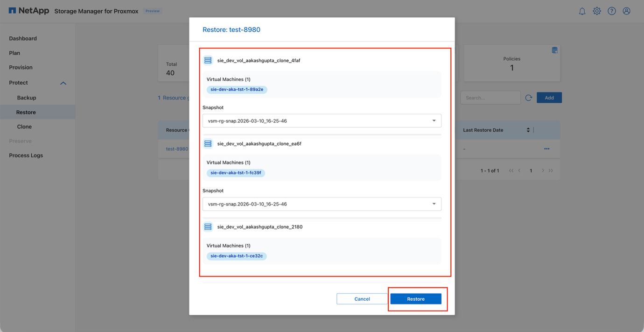
Task: Click the notifications bell icon
Action: click(x=582, y=11)
